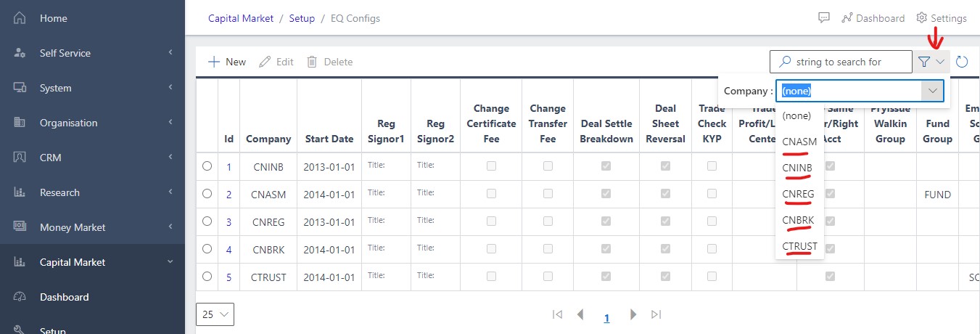Click the CRM folder icon
Screen dimensions: 980x334
(x=20, y=158)
